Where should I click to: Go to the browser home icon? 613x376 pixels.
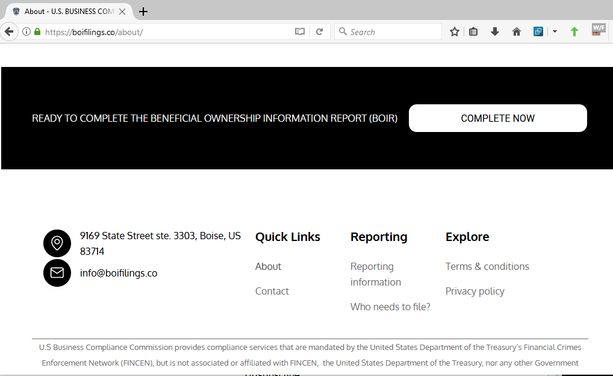(x=516, y=32)
